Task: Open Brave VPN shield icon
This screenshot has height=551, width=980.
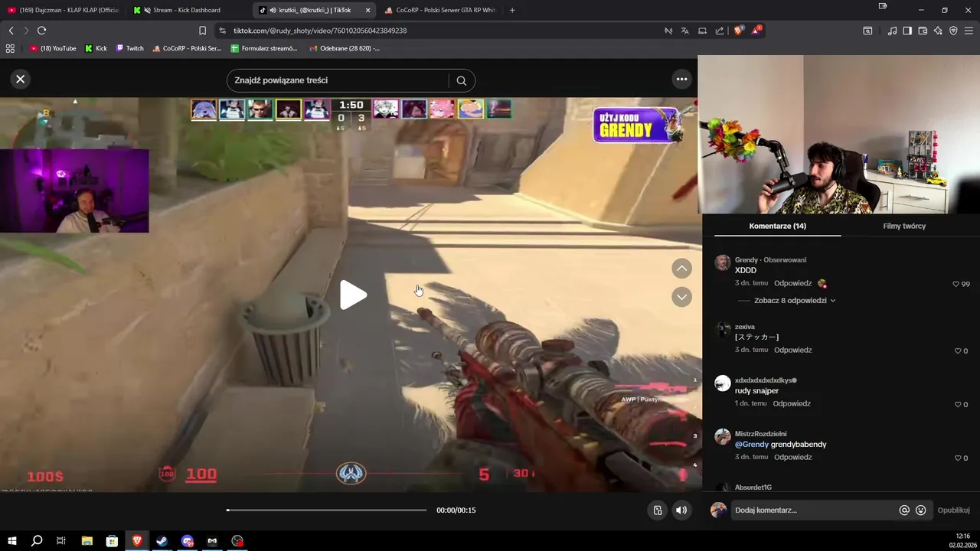Action: pyautogui.click(x=953, y=31)
